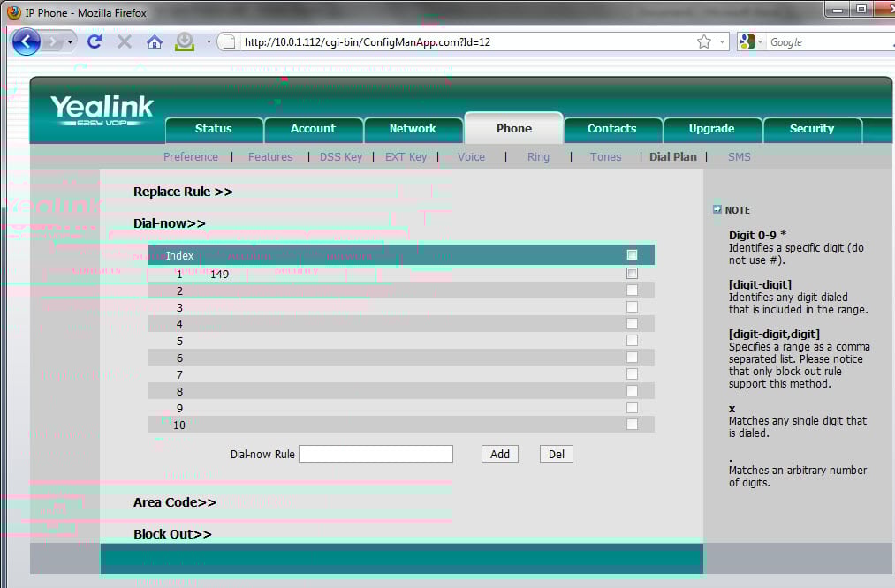Check the box for Dial-now rule 149

pyautogui.click(x=632, y=274)
